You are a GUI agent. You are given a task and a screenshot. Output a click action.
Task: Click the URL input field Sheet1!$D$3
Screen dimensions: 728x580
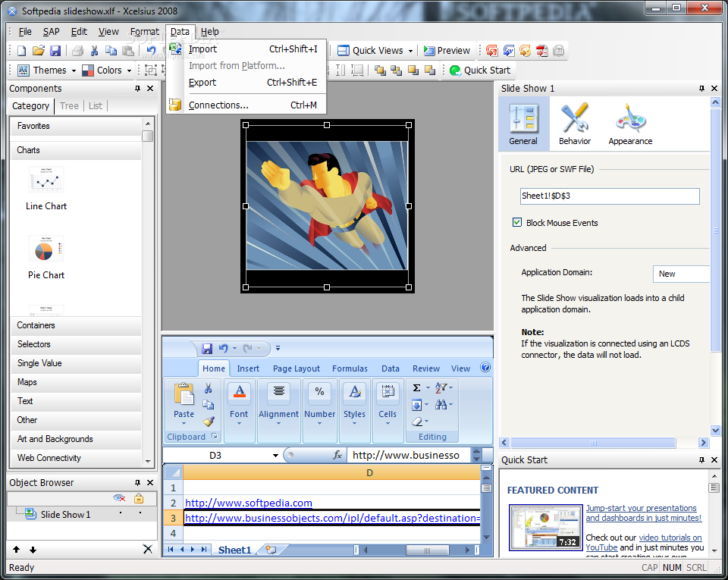pos(610,196)
